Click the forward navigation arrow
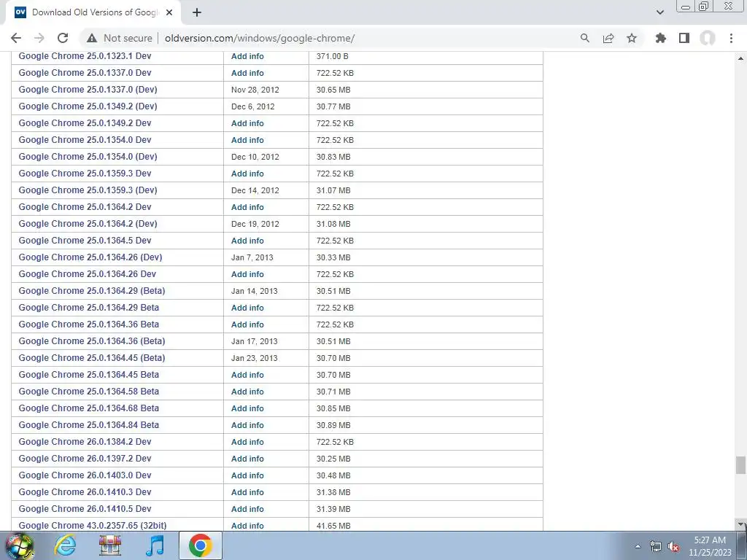 pos(39,38)
